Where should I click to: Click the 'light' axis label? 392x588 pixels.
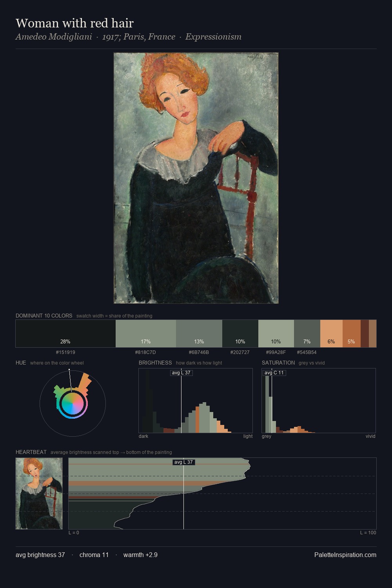click(x=248, y=436)
